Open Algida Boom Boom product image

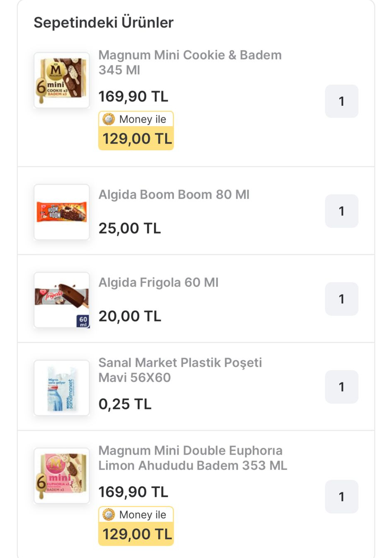(62, 212)
